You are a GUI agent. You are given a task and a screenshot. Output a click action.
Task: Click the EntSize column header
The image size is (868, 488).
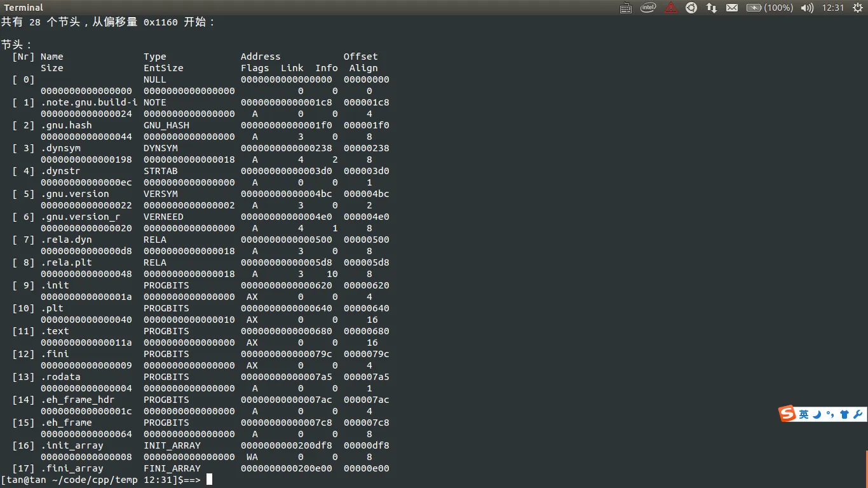tap(163, 68)
